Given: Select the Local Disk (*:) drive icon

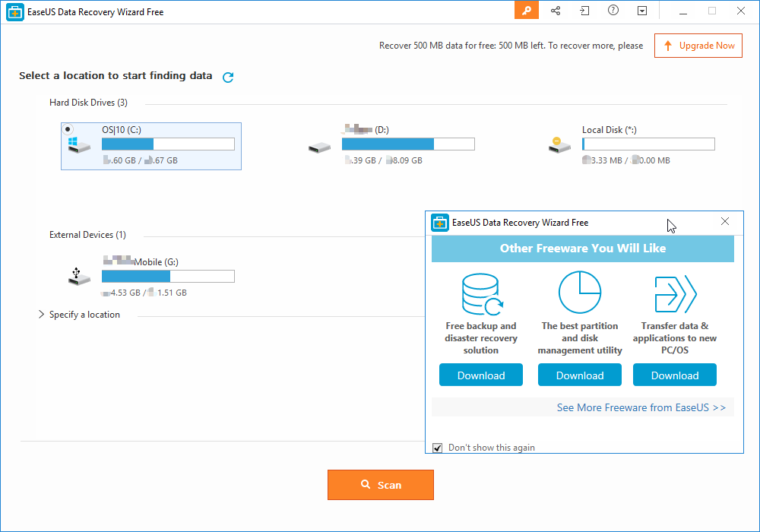Looking at the screenshot, I should pyautogui.click(x=559, y=145).
